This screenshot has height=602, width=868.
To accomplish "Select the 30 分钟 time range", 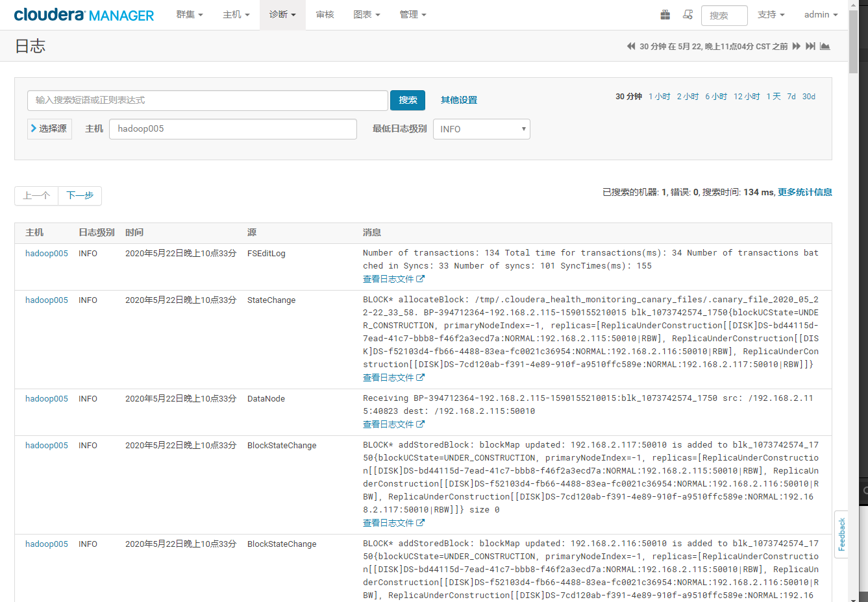I will [628, 97].
